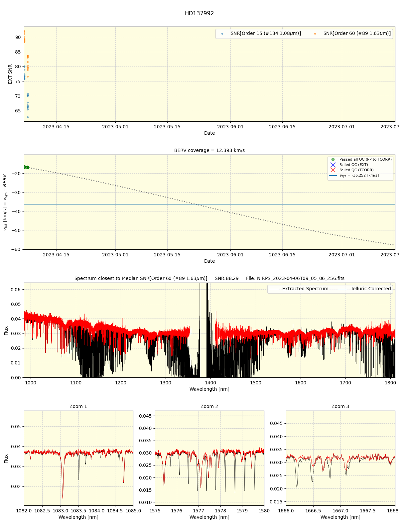The image size is (399, 532).
Task: Click the EXT SNR y-axis label
Action: 10,74
